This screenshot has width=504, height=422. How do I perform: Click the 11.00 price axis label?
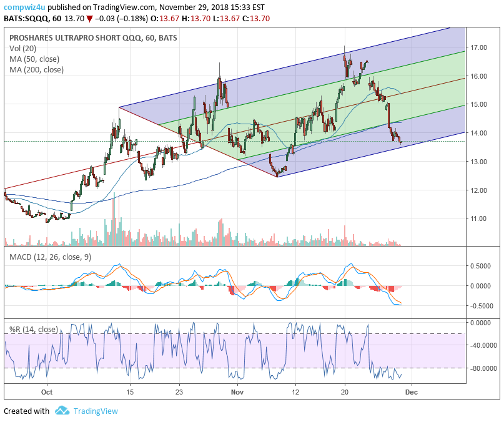479,218
